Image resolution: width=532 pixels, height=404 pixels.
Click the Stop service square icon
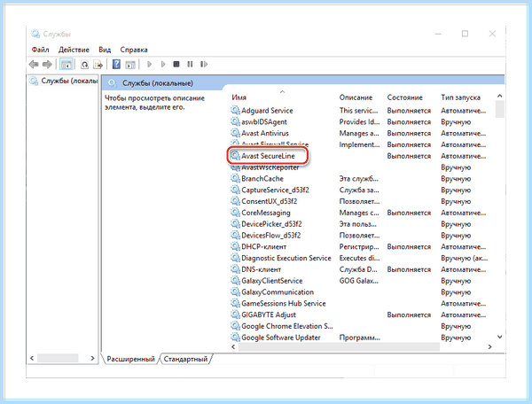coord(176,64)
